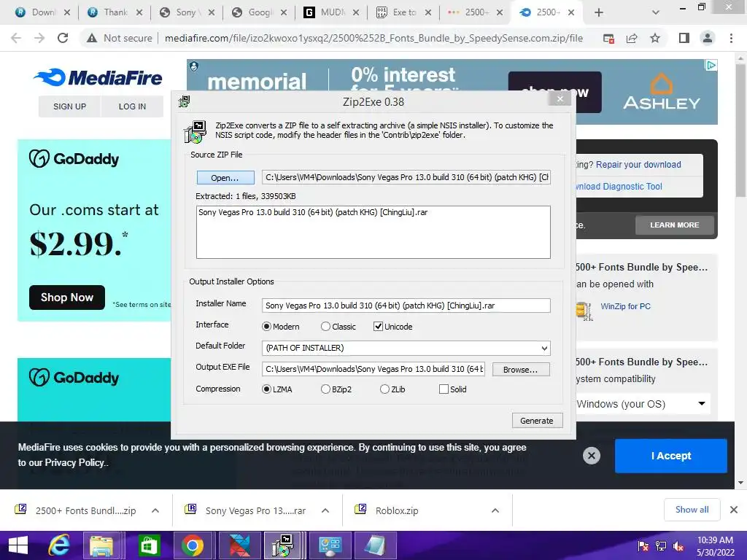Click the Chrome taskbar icon
The width and height of the screenshot is (747, 560).
coord(192,545)
